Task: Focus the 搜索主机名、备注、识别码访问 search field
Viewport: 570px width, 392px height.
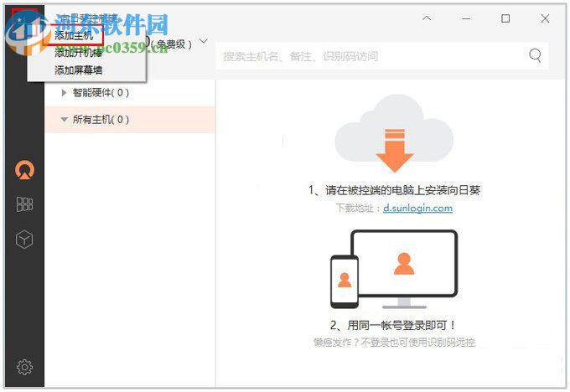Action: pos(381,56)
